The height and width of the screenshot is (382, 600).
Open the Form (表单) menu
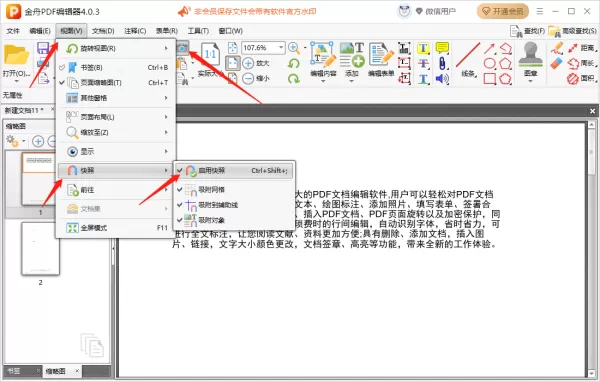point(166,31)
